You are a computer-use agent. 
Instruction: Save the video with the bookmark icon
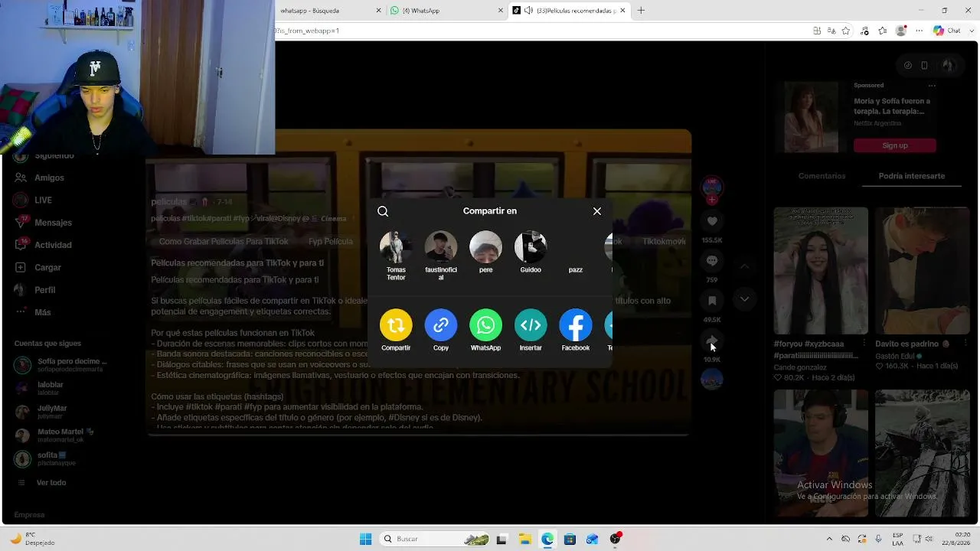pyautogui.click(x=712, y=301)
